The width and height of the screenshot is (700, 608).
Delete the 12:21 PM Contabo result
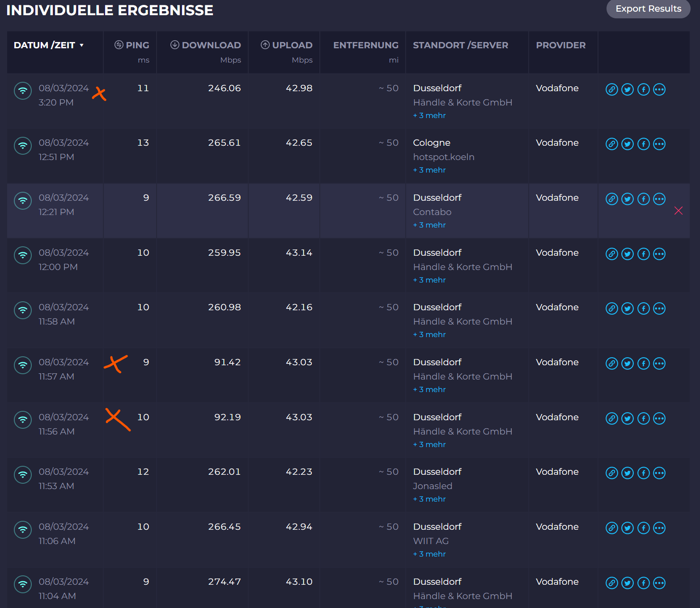point(679,211)
